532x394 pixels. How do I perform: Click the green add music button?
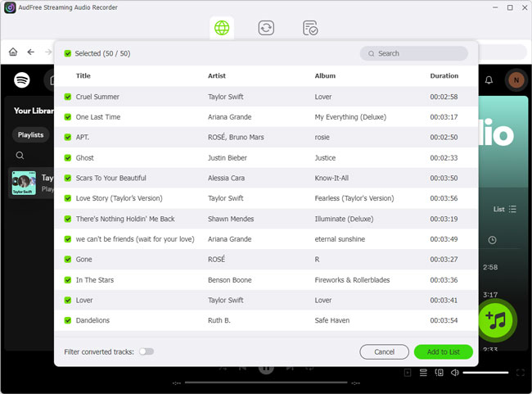point(497,320)
